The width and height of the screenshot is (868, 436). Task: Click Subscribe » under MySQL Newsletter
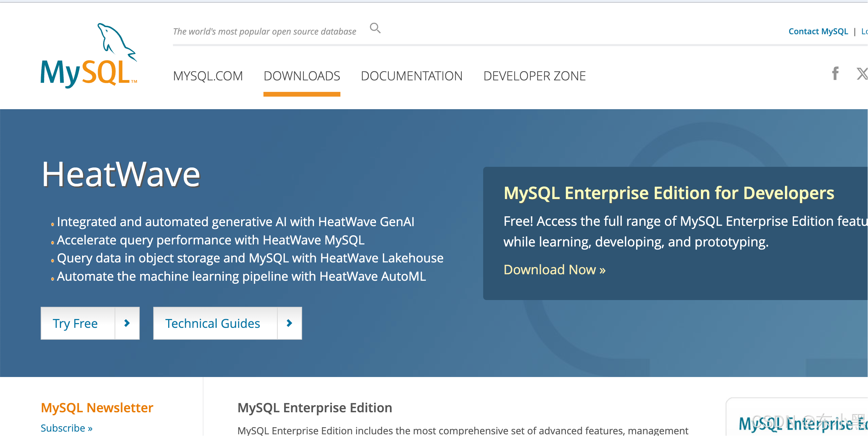pyautogui.click(x=66, y=428)
